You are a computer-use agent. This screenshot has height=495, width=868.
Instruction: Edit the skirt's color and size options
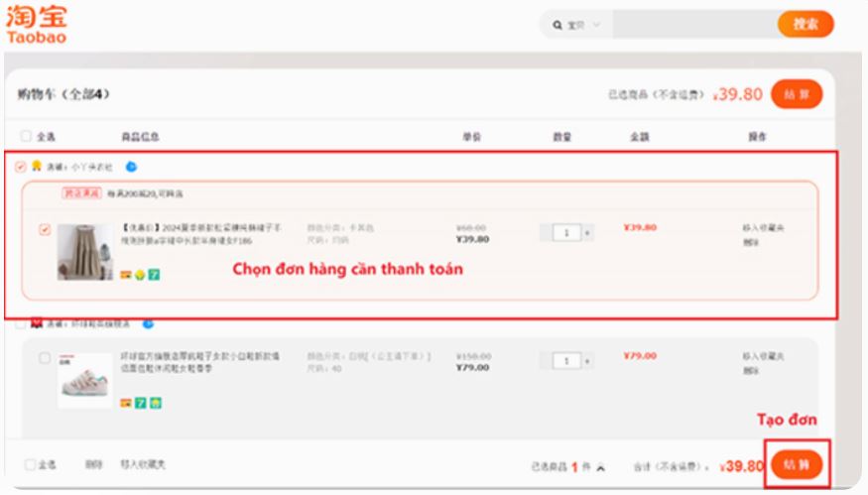pyautogui.click(x=340, y=234)
